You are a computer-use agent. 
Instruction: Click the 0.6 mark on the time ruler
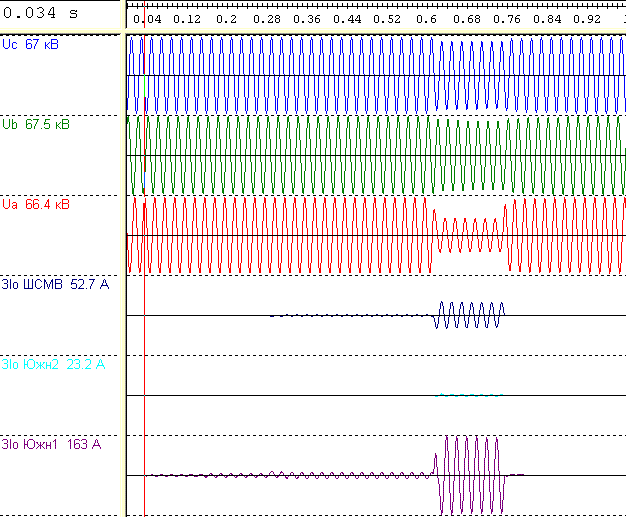(426, 19)
